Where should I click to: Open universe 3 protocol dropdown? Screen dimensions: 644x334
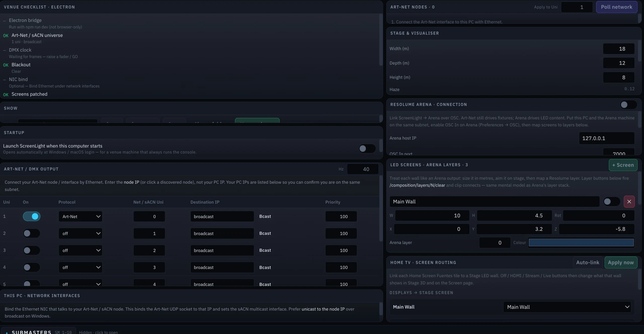(80, 250)
